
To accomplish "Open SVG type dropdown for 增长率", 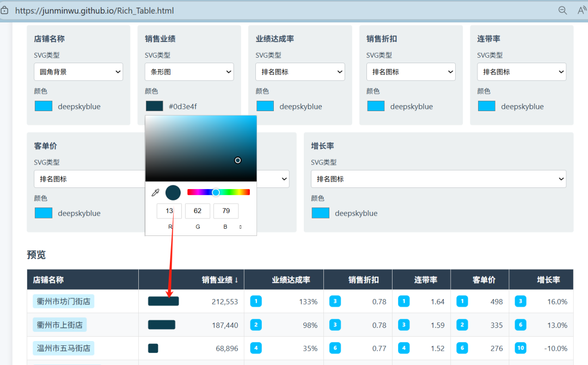I will [438, 179].
